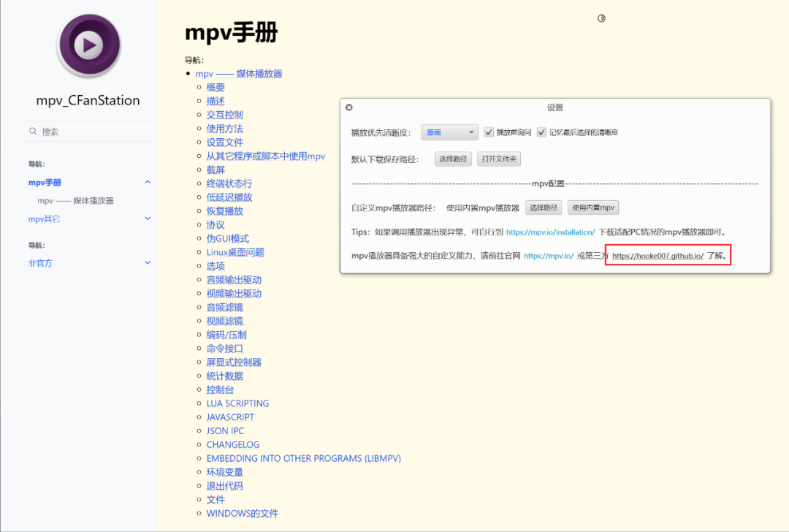Click the 使用内置mpv button

pos(593,208)
